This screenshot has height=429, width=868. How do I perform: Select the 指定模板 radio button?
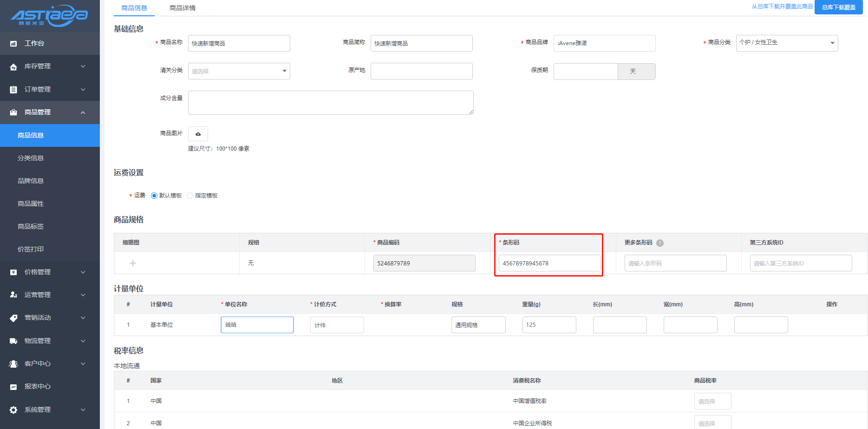tap(190, 196)
